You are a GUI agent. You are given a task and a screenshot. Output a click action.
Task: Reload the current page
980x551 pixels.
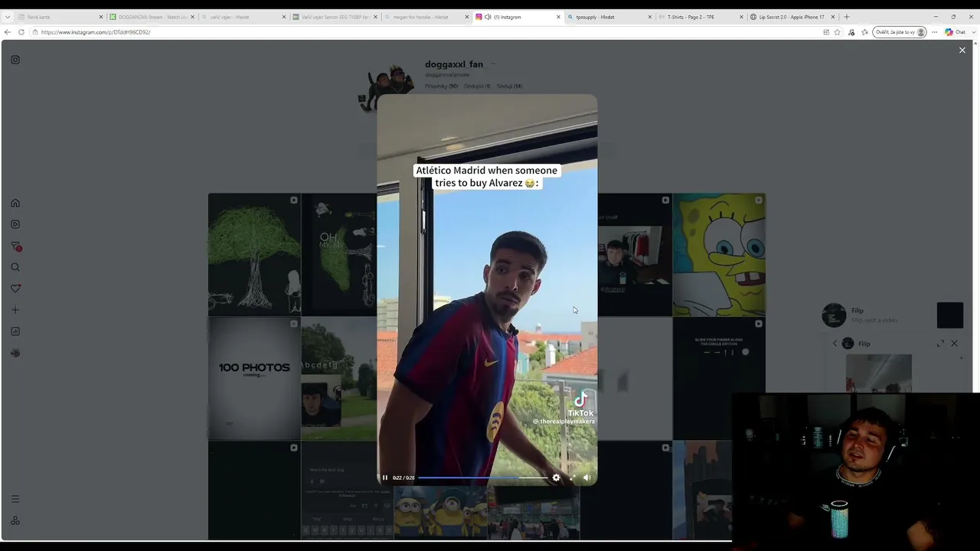tap(21, 32)
